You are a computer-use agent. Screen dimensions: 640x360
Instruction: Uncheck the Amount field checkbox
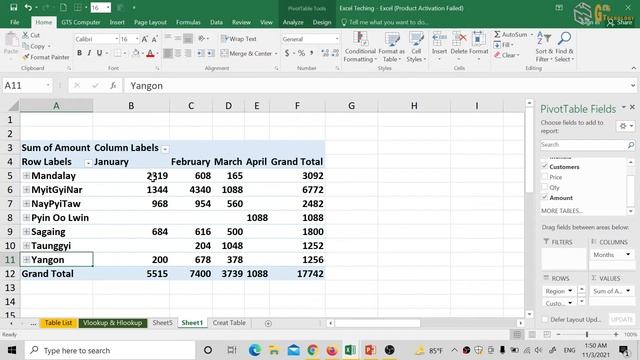pos(544,198)
